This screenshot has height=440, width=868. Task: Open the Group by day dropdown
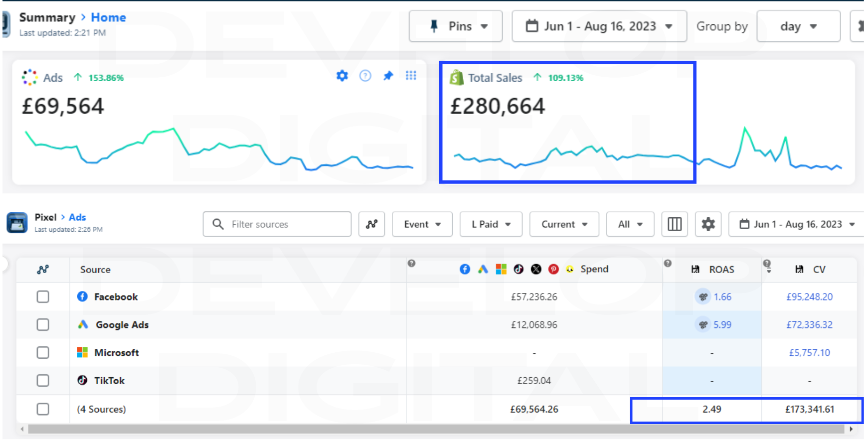click(x=798, y=26)
